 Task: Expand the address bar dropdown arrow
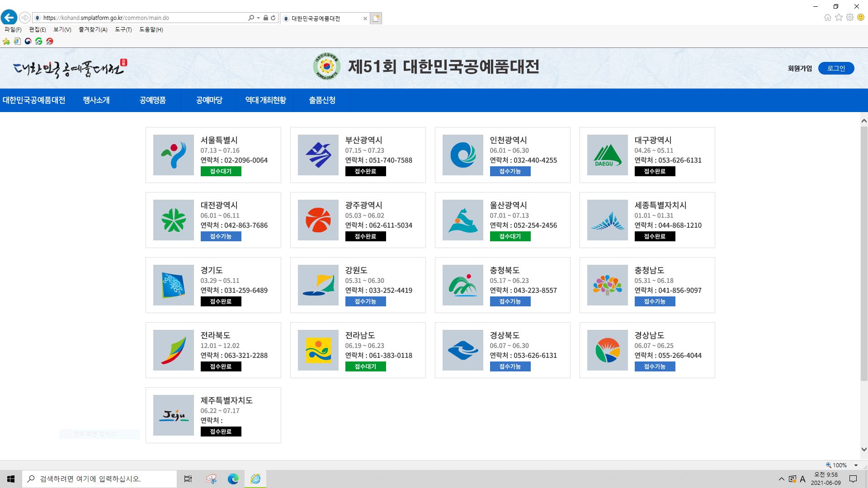258,18
